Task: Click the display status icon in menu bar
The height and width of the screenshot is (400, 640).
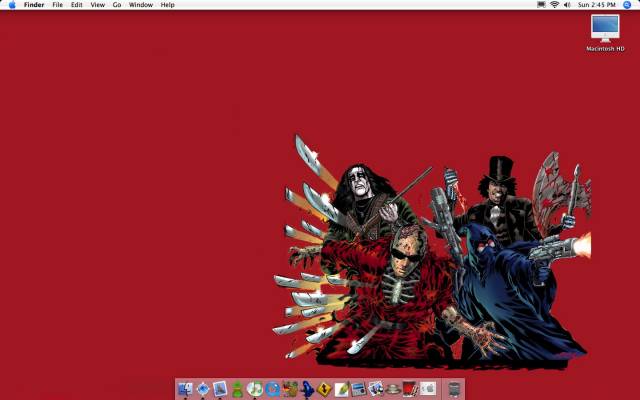Action: pos(541,5)
